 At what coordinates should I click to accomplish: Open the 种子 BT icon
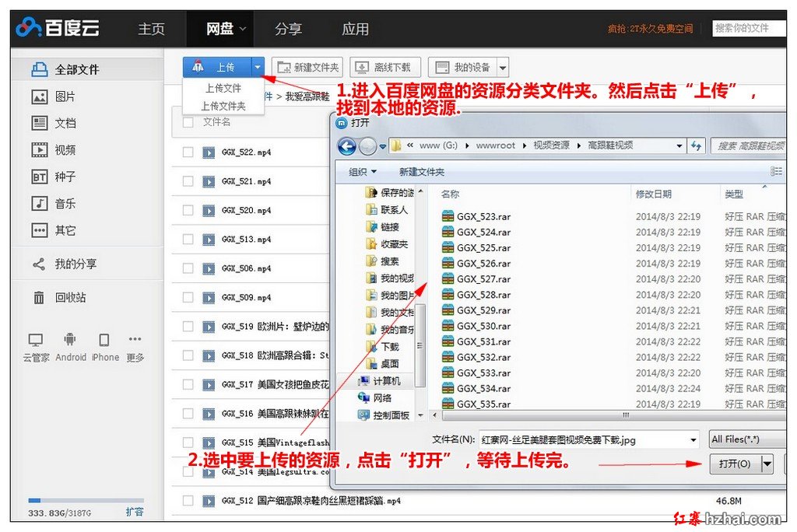pos(40,177)
